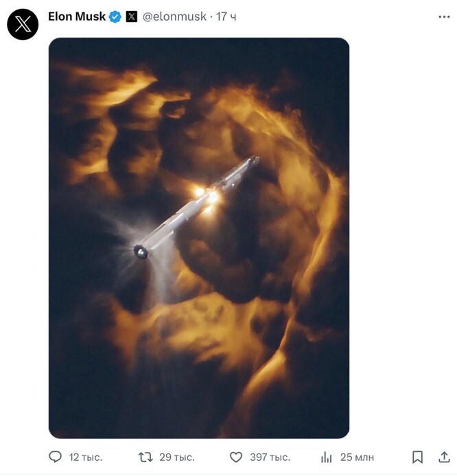Image resolution: width=457 pixels, height=476 pixels.
Task: Bookmark this post
Action: click(x=417, y=457)
